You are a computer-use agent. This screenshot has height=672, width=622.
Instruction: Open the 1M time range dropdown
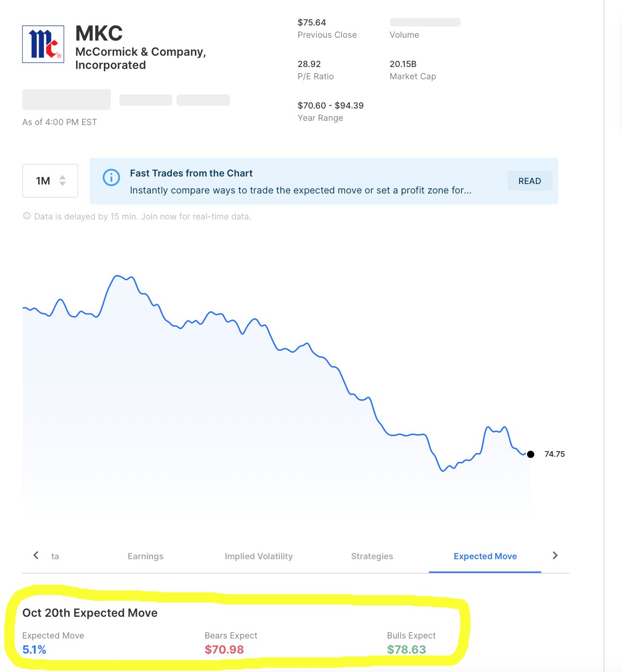click(x=50, y=181)
